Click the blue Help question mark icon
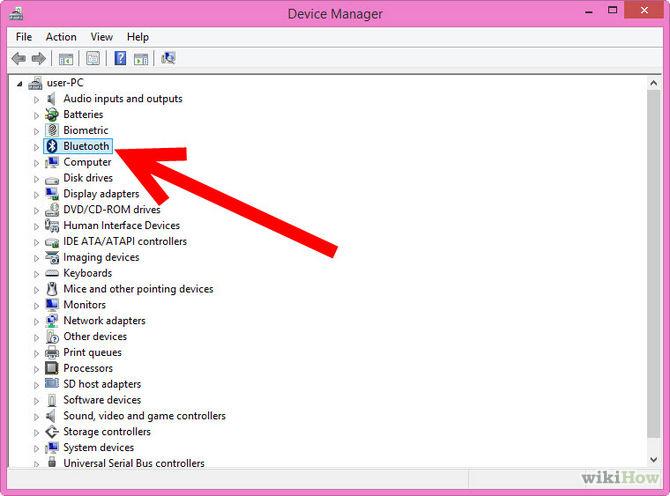This screenshot has width=670, height=496. pos(120,59)
